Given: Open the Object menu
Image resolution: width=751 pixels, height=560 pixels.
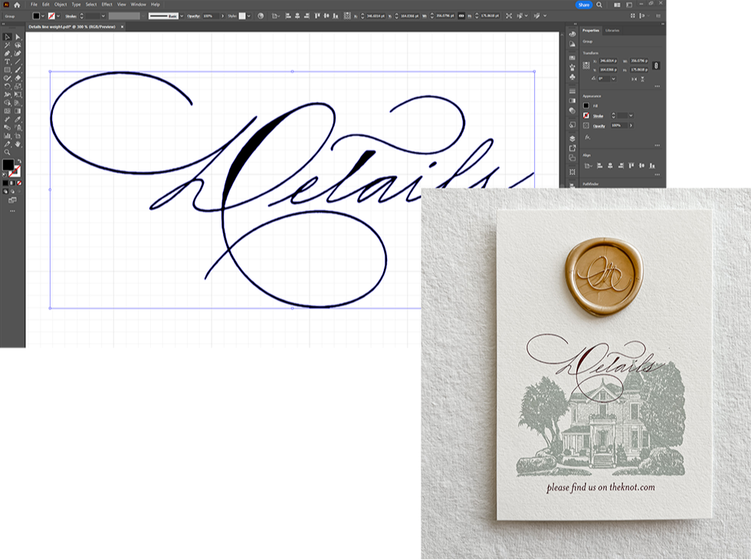Looking at the screenshot, I should pos(61,5).
